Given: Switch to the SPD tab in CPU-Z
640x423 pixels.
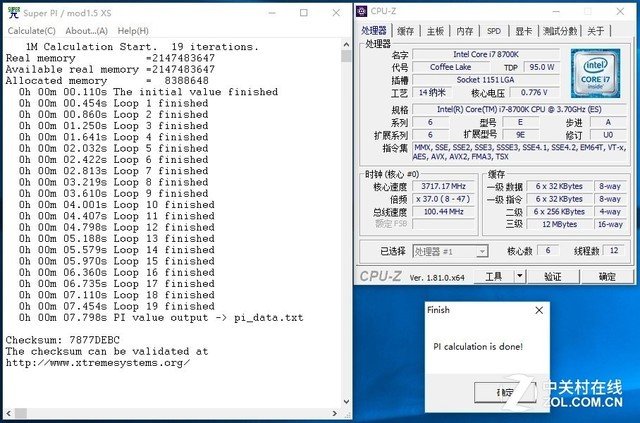Looking at the screenshot, I should point(493,31).
